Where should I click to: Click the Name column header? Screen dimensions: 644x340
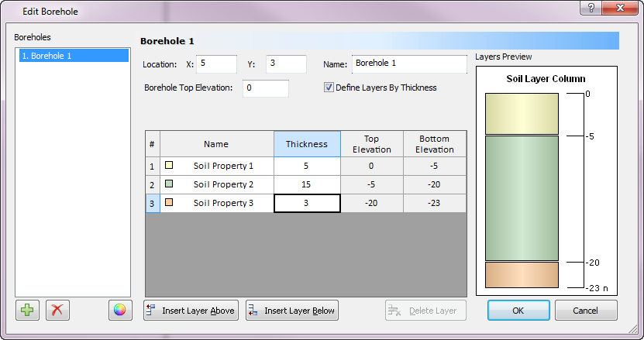(x=217, y=144)
